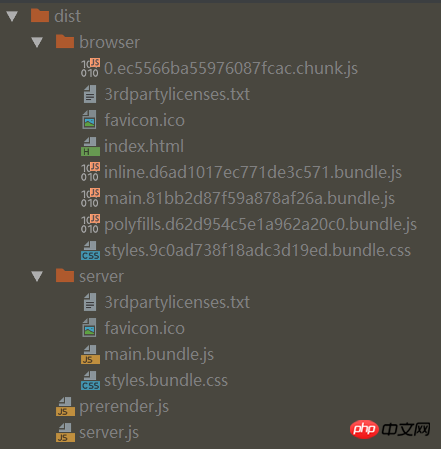Collapse the browser folder arrow
Screen dimensions: 441x449
(37, 42)
